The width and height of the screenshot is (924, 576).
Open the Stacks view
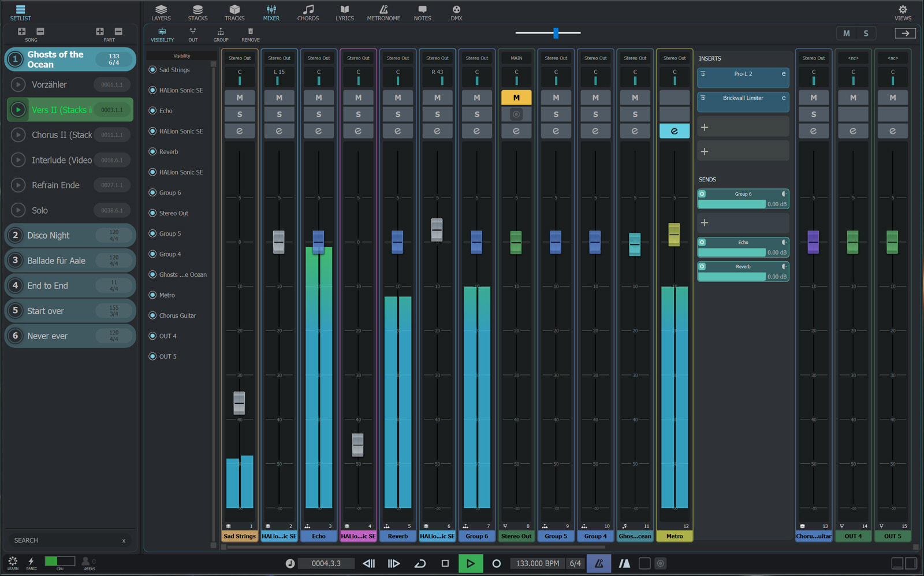coord(198,12)
